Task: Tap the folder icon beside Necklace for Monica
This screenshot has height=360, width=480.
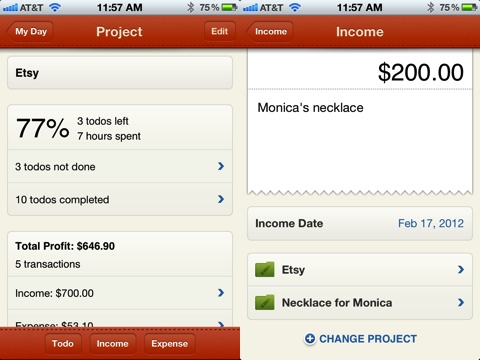Action: click(265, 302)
